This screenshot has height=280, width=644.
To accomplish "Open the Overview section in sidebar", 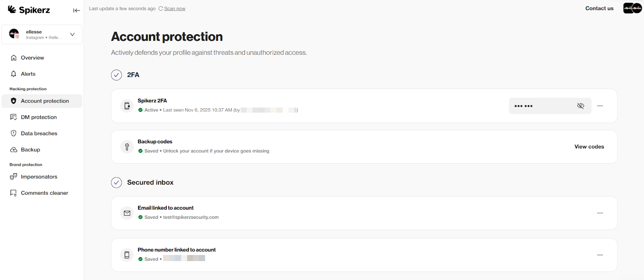I will pos(32,58).
